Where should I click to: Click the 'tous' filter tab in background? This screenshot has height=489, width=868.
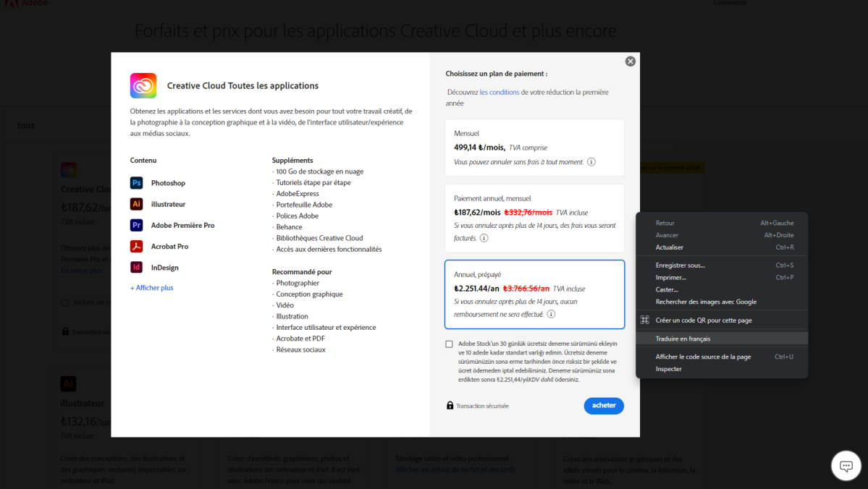point(26,126)
